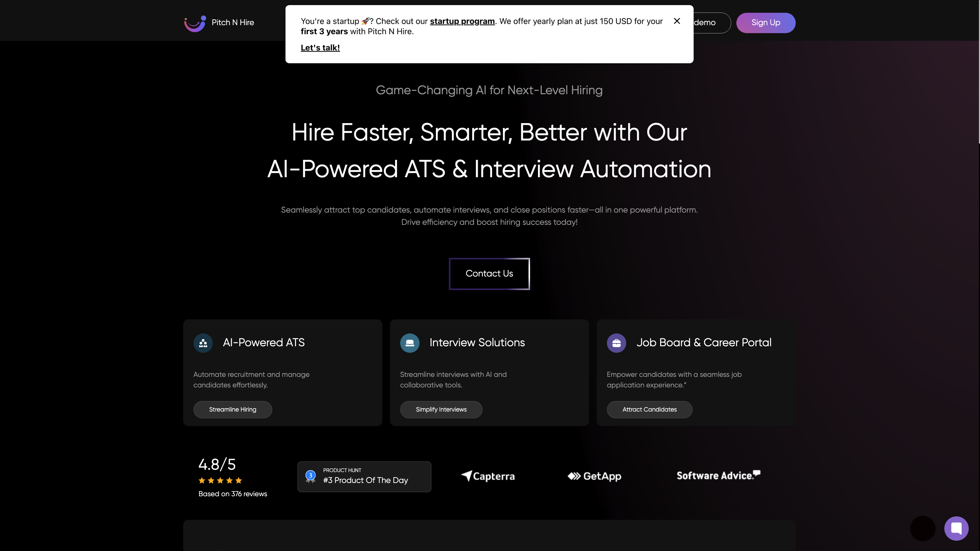Close the startup program banner

pos(677,21)
